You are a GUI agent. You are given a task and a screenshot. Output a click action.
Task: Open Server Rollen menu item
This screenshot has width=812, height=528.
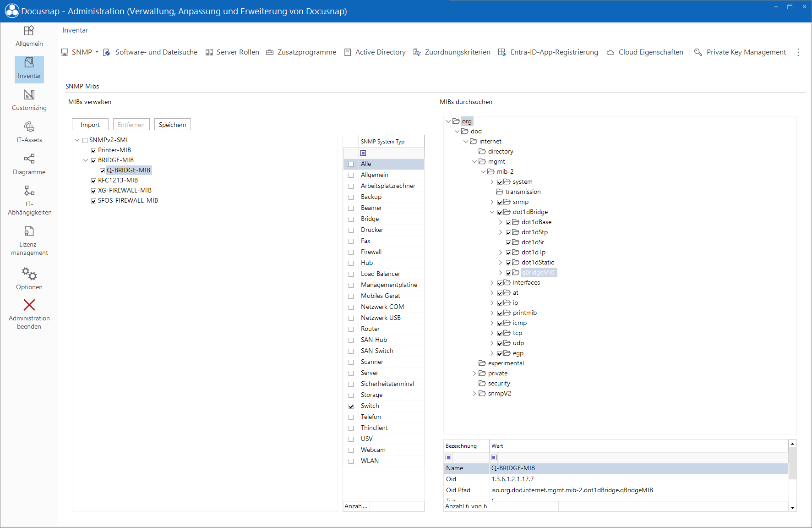pyautogui.click(x=238, y=52)
